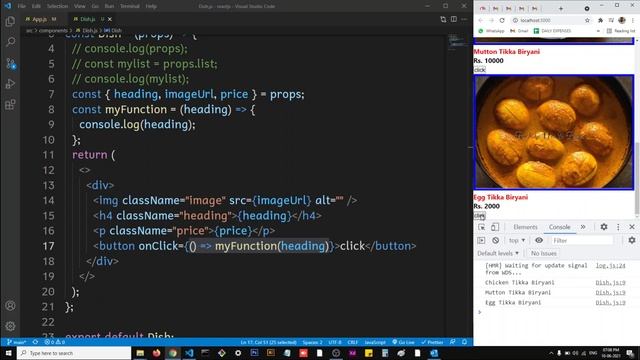Click the 'click' button under Mutton Tikka Biryani
The width and height of the screenshot is (640, 360).
tap(480, 70)
